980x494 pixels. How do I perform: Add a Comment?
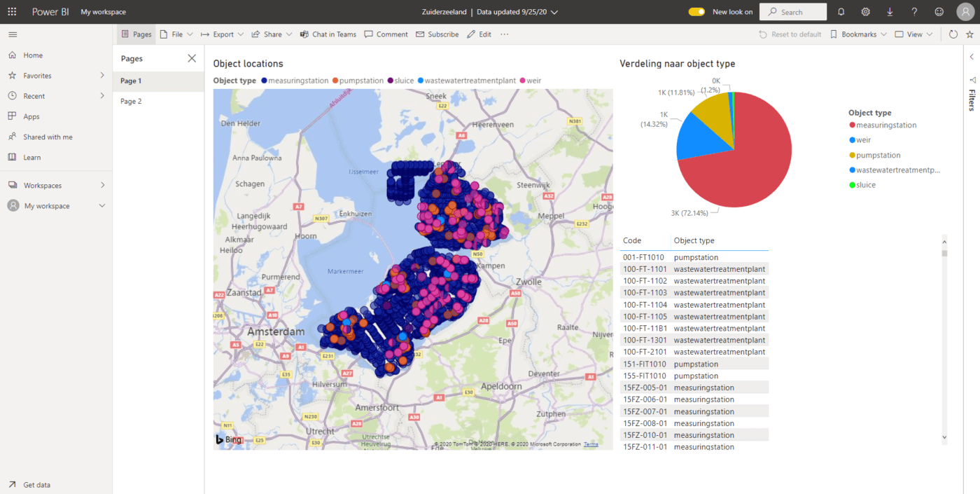pyautogui.click(x=386, y=34)
